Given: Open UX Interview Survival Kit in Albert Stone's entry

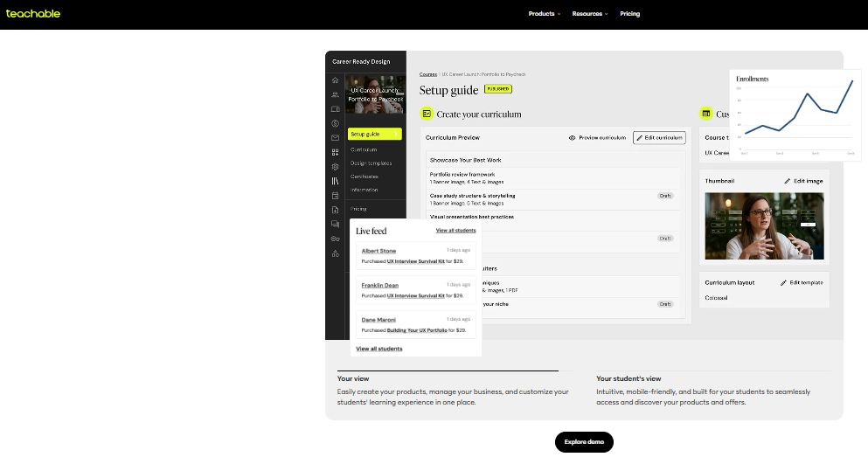Looking at the screenshot, I should (416, 261).
